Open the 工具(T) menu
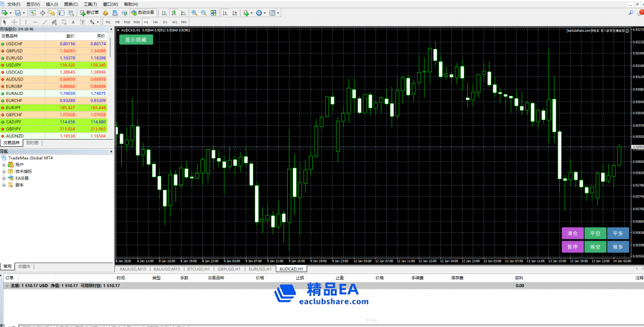This screenshot has height=327, width=644. (x=90, y=4)
